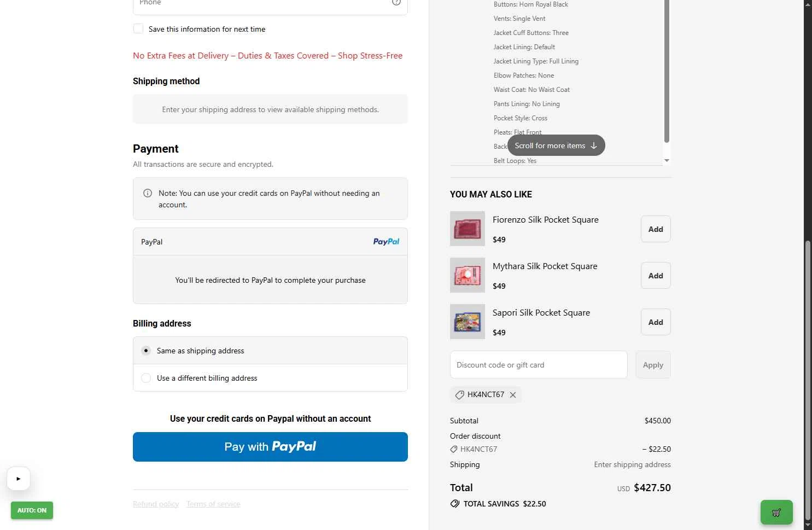Select the PayPal payment method row
This screenshot has width=812, height=530.
270,242
